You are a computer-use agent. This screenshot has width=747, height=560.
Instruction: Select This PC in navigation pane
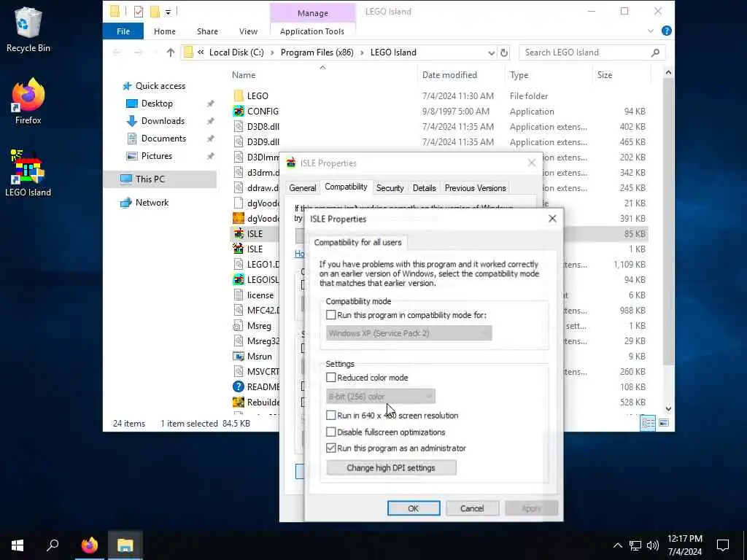coord(150,179)
